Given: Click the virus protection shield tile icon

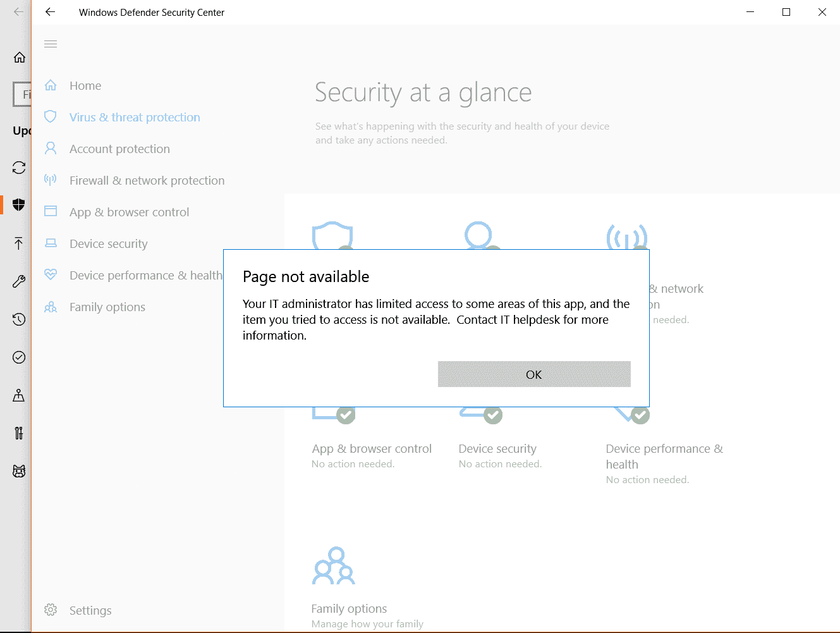Looking at the screenshot, I should tap(332, 235).
